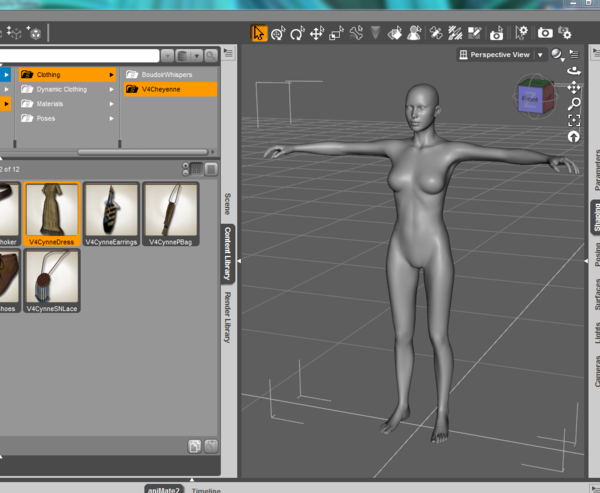This screenshot has height=493, width=600.
Task: Click the viewport orbit camera control
Action: pyautogui.click(x=574, y=71)
